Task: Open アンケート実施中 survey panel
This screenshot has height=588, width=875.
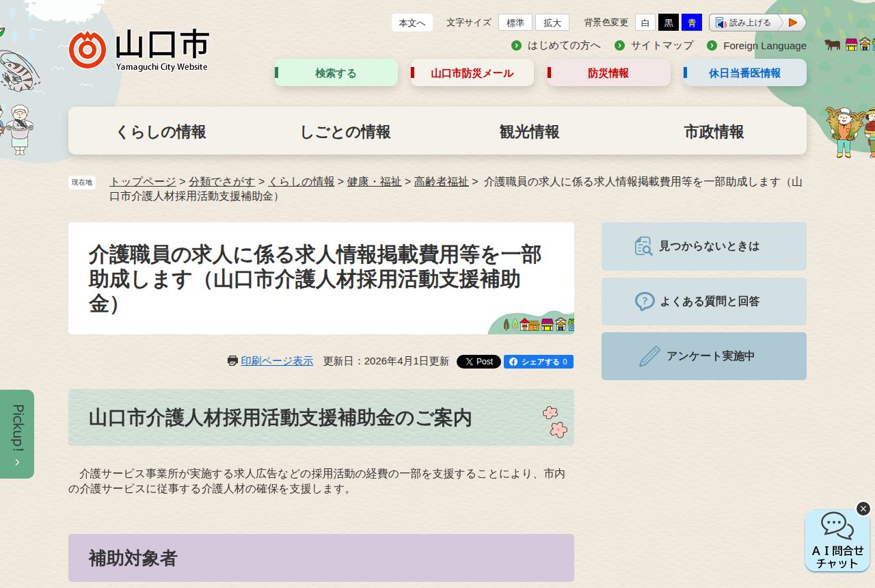Action: tap(704, 356)
